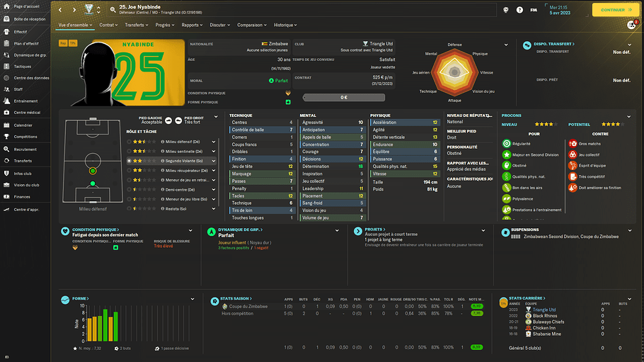This screenshot has width=644, height=362.
Task: Open Compétitions trophy icon
Action: click(6, 137)
